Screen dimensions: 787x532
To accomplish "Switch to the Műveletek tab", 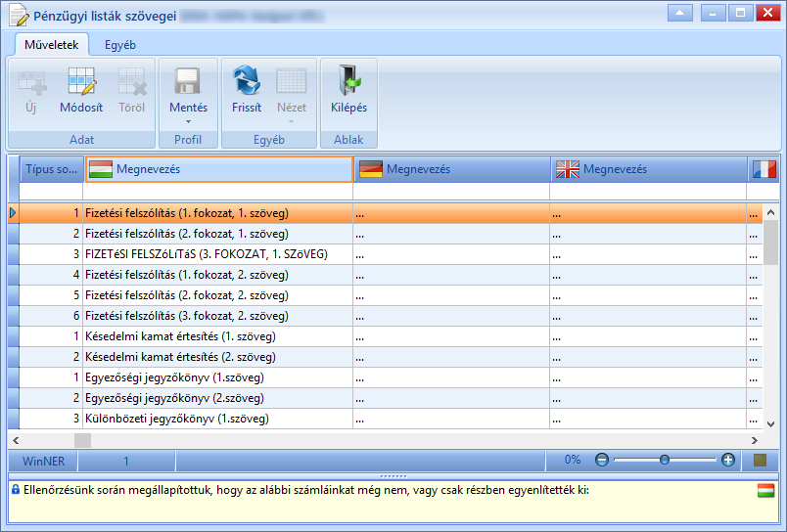I will tap(52, 45).
